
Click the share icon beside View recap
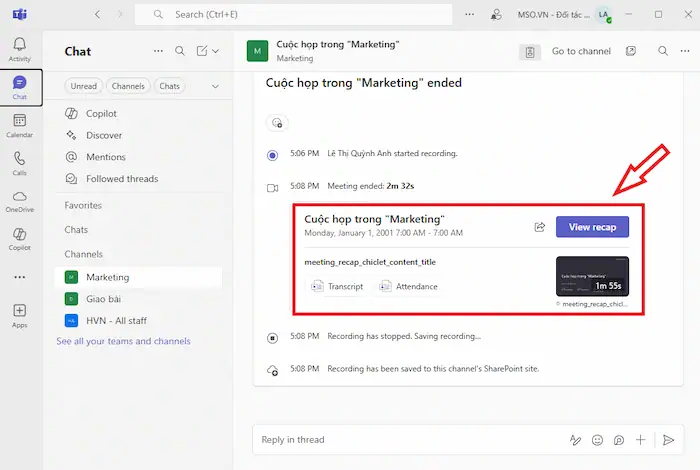point(540,227)
